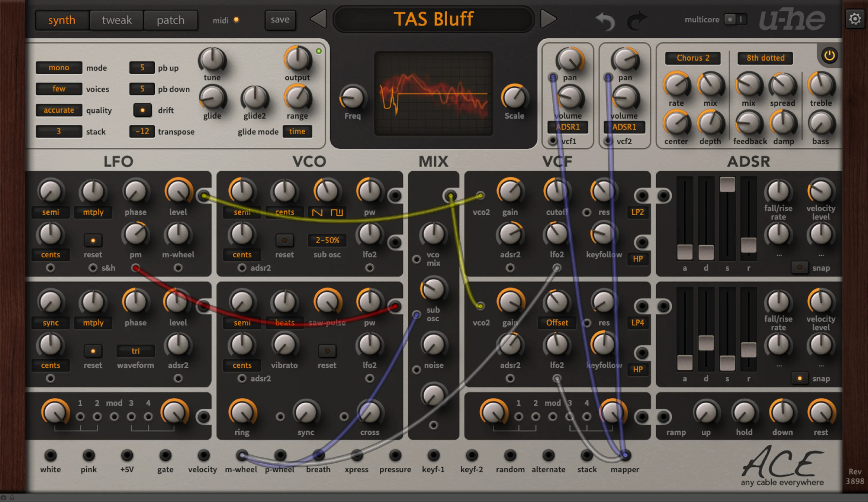Open the settings gear icon

click(854, 19)
